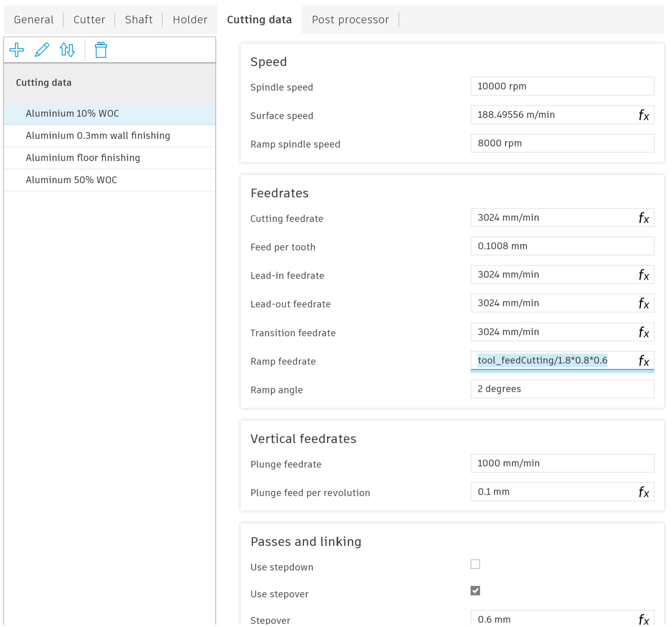
Task: Click the reorder presets arrows icon
Action: (x=67, y=50)
